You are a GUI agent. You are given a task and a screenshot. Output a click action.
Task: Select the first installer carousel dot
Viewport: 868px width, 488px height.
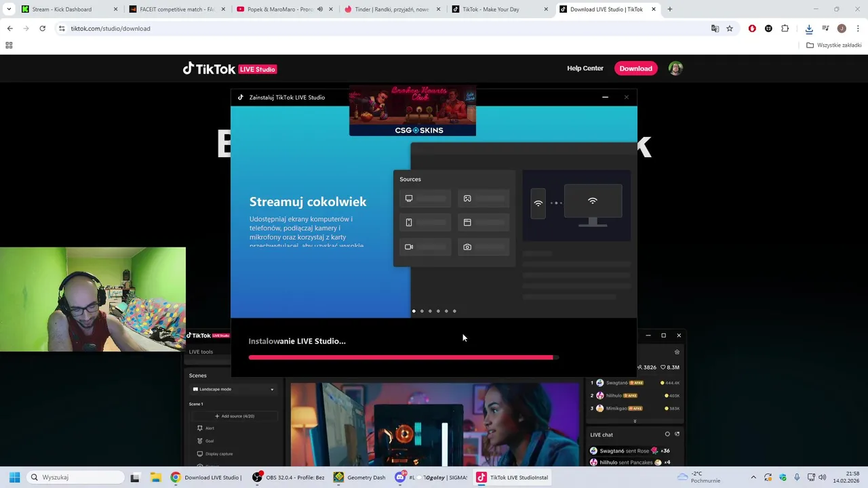pyautogui.click(x=414, y=311)
